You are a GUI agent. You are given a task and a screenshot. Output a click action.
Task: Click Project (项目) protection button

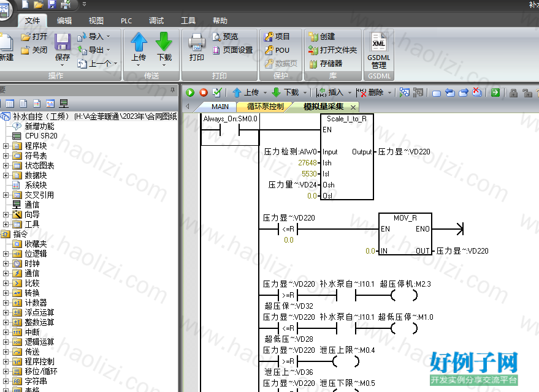pos(277,36)
